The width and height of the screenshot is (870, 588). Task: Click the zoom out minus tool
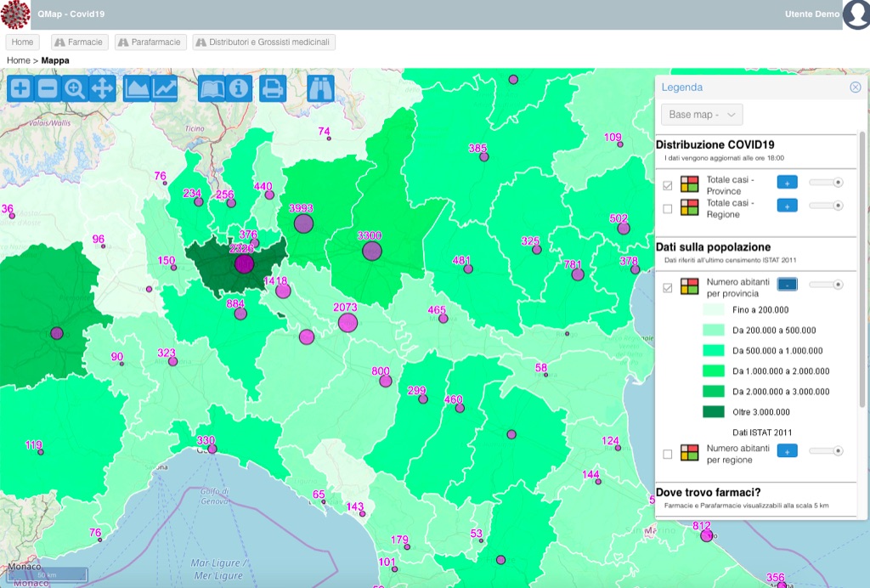(48, 88)
